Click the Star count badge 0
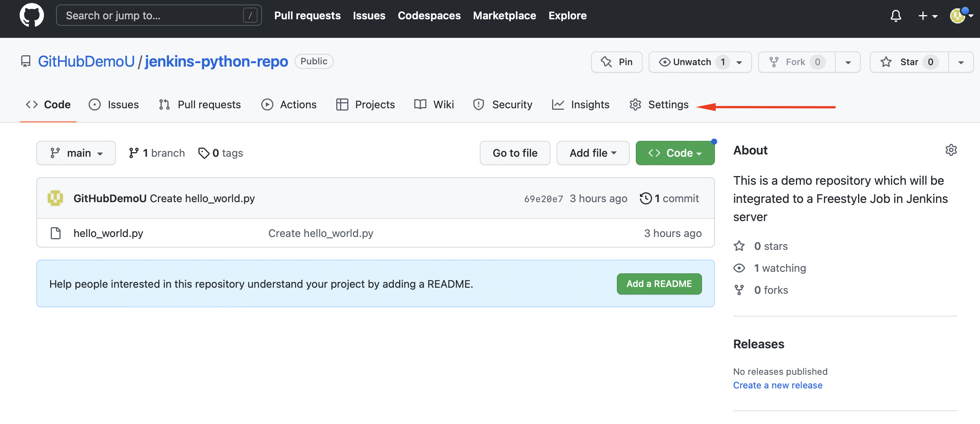Viewport: 980px width, 424px height. [930, 62]
